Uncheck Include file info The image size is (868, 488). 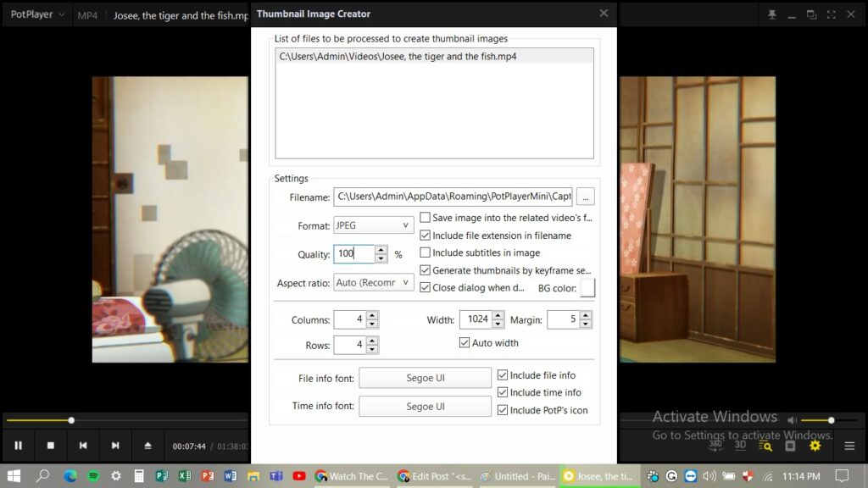(503, 375)
